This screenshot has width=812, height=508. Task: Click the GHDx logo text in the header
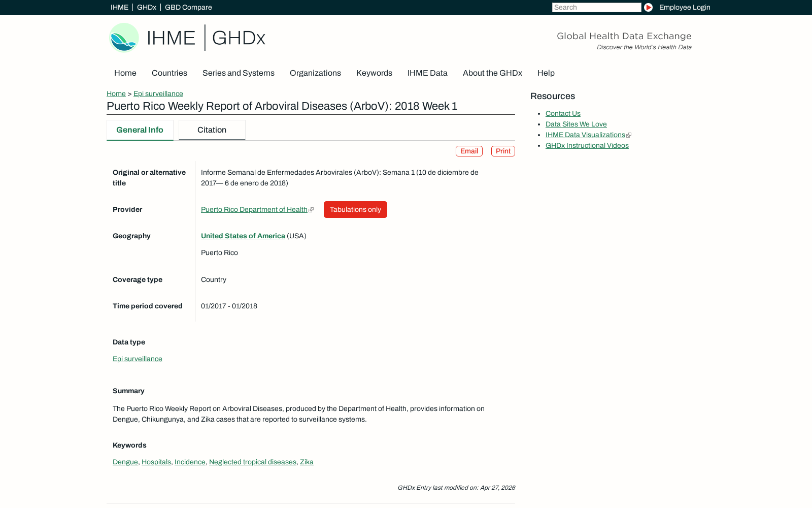click(x=239, y=38)
